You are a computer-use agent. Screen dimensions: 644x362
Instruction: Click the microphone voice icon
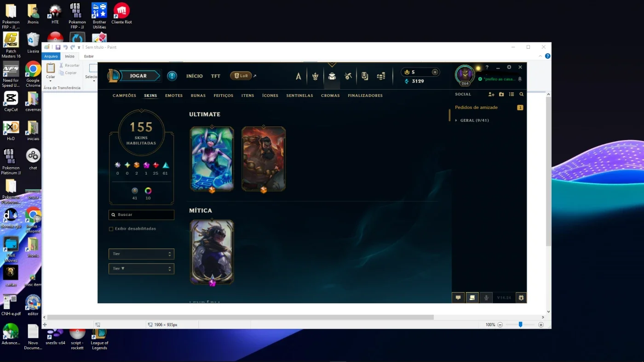point(486,298)
